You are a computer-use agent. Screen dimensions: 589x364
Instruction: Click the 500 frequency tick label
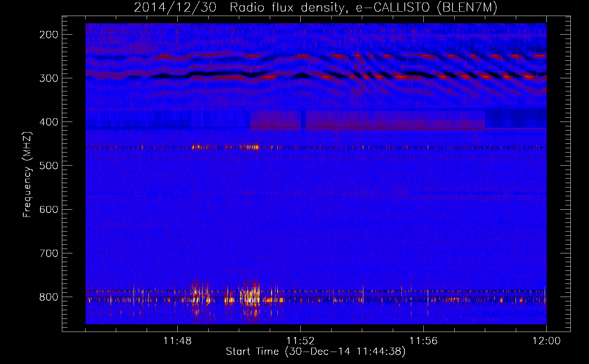click(49, 166)
